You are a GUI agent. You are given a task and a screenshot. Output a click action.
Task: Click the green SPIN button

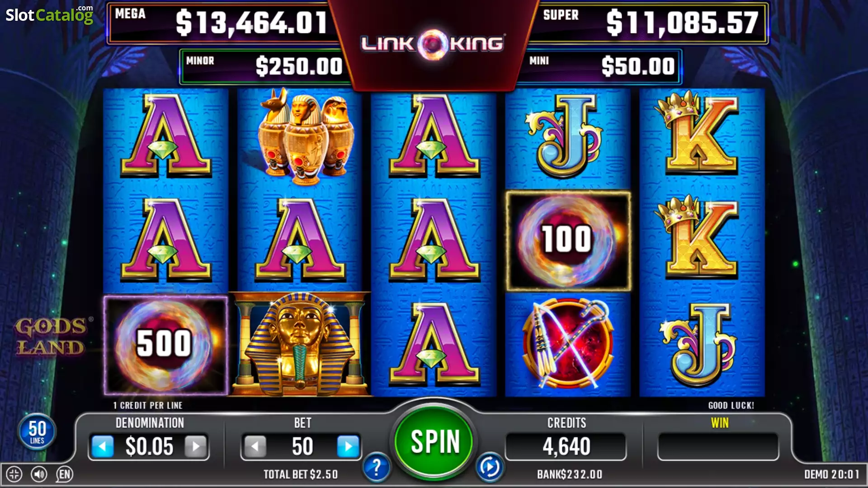(x=434, y=441)
